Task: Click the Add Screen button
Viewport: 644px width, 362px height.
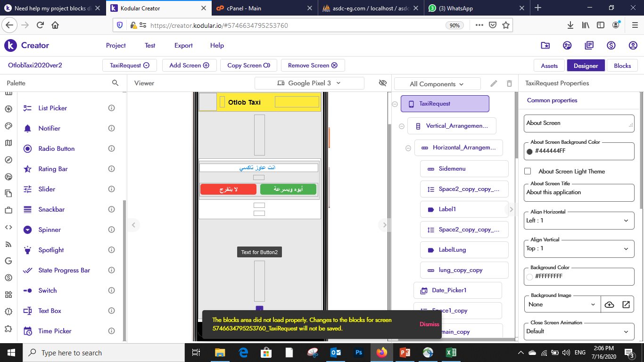Action: (190, 65)
